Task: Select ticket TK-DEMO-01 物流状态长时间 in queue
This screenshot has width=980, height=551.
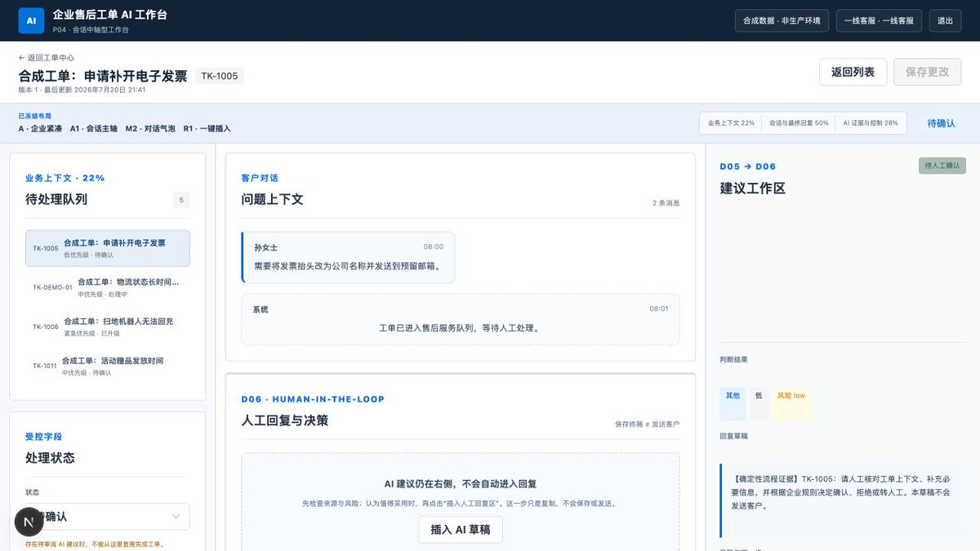Action: point(107,287)
